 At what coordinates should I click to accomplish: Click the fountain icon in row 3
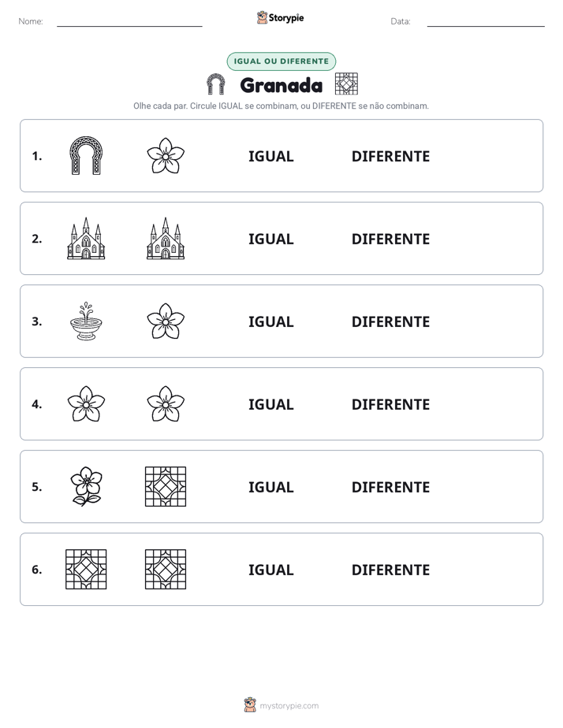(x=86, y=321)
